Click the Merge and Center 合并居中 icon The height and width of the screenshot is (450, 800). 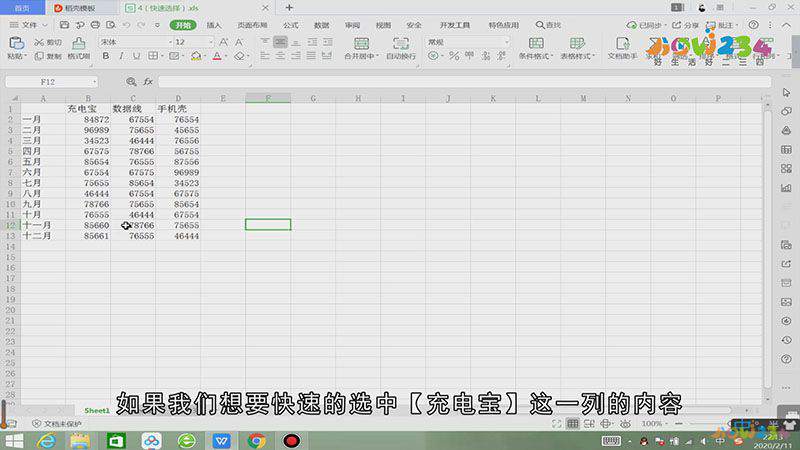361,43
